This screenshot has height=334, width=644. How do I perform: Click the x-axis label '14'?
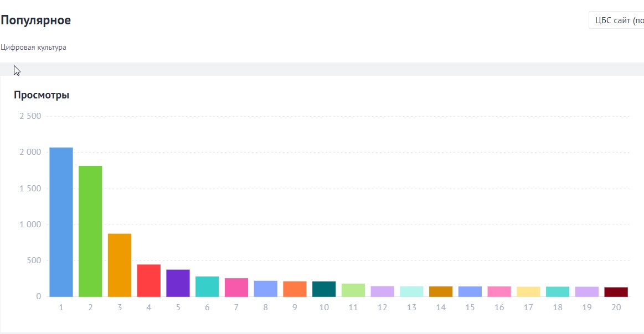441,307
